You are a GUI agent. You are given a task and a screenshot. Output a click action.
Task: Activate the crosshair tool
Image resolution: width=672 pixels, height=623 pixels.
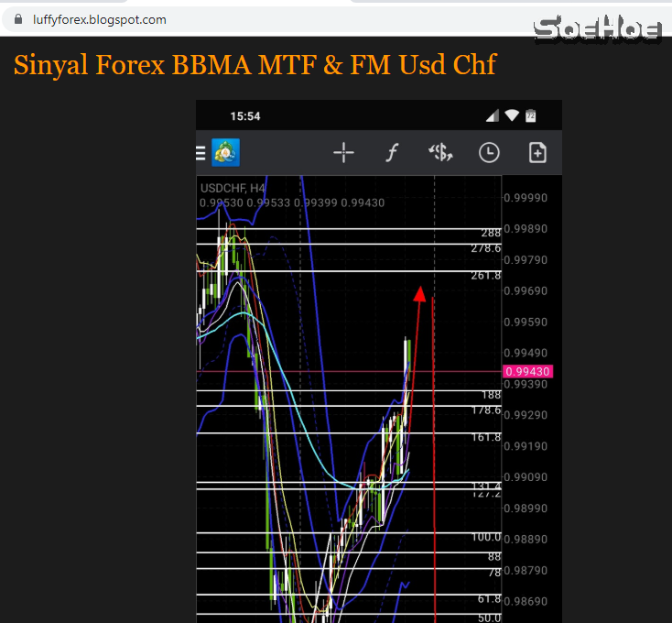coord(343,153)
